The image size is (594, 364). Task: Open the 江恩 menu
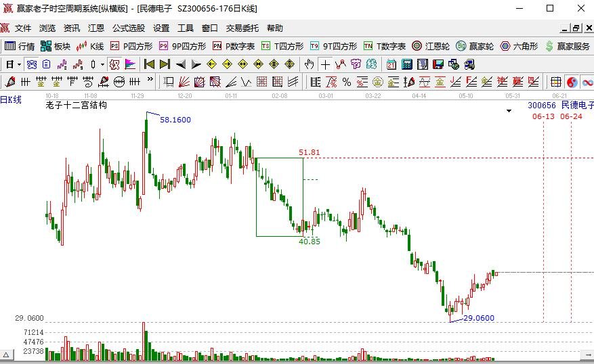(96, 28)
